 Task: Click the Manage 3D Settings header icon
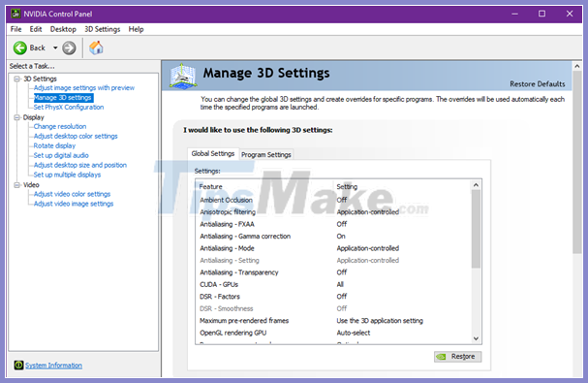tap(183, 77)
